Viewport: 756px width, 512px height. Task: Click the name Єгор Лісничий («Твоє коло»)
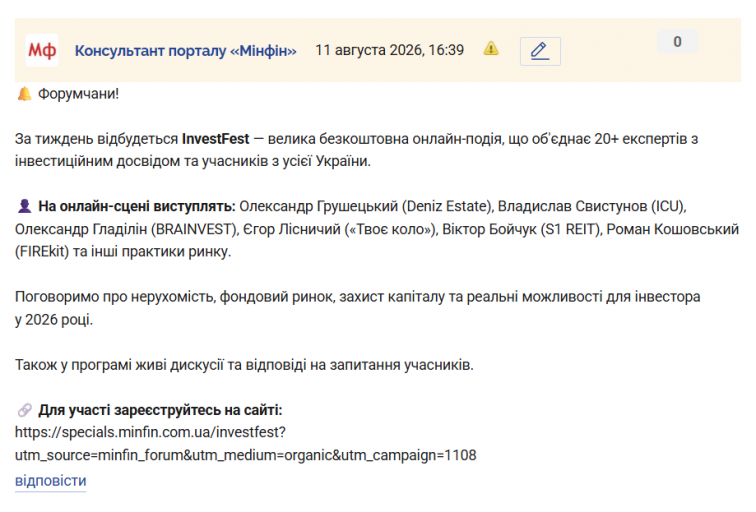tap(340, 229)
